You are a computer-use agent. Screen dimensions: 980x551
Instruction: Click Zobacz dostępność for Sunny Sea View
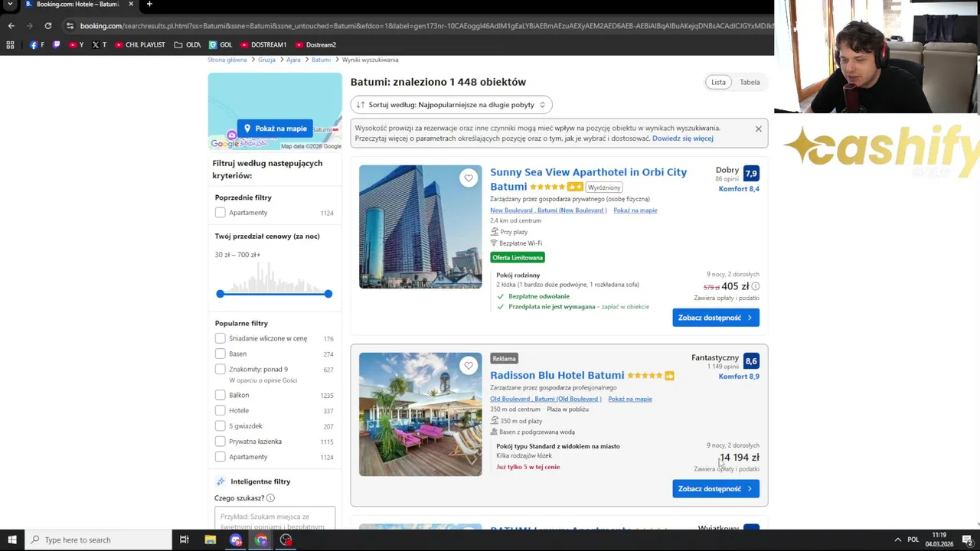(716, 318)
